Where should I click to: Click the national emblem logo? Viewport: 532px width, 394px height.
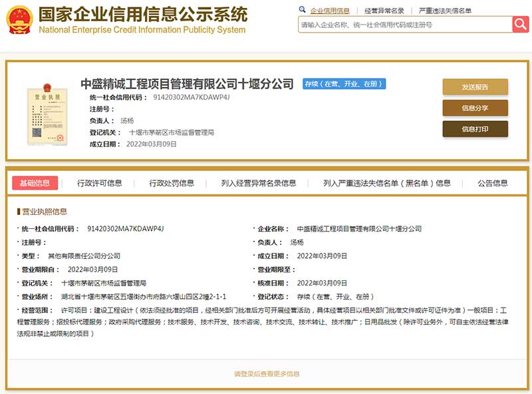(19, 21)
